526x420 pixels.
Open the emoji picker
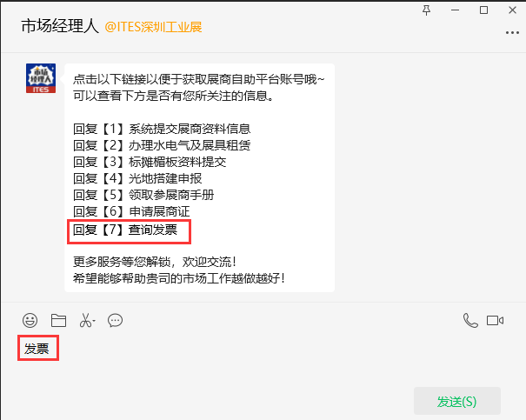point(30,320)
